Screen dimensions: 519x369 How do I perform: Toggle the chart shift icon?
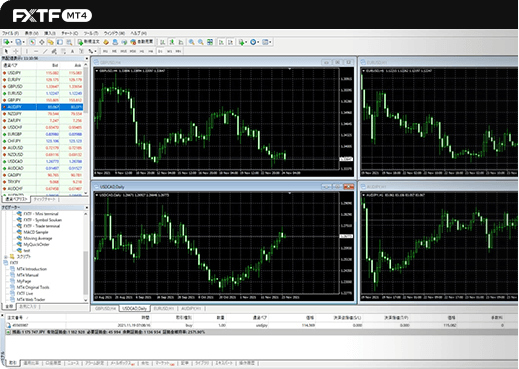pos(230,42)
